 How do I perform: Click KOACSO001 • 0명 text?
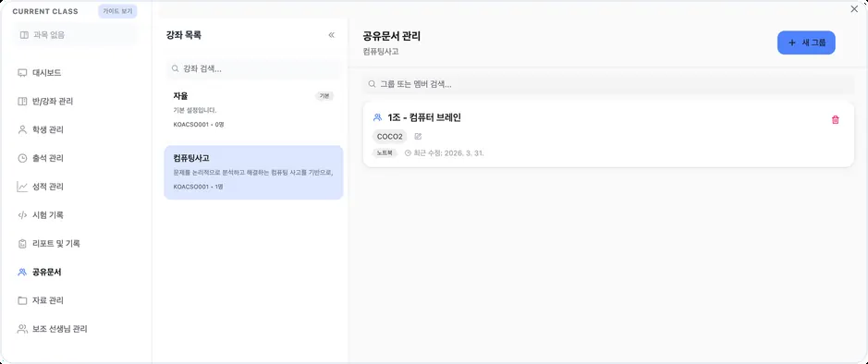point(199,125)
